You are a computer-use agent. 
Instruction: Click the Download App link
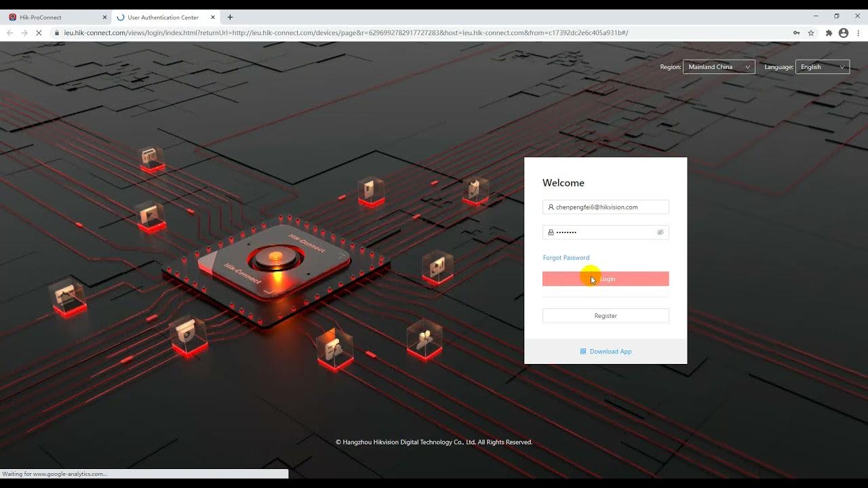tap(606, 352)
